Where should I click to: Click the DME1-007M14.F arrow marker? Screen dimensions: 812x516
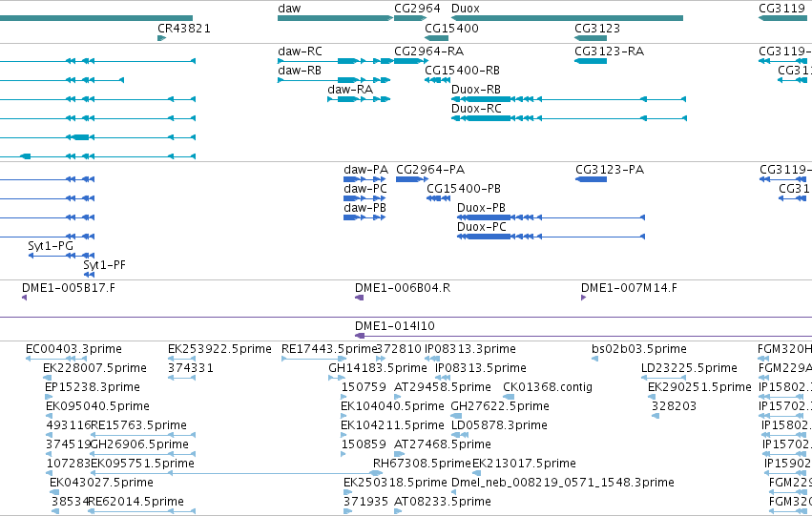pos(584,298)
